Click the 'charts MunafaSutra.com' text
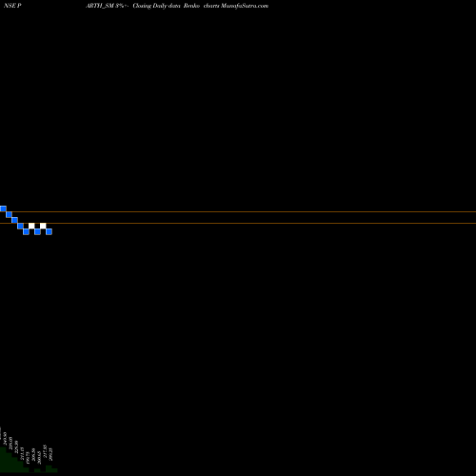This screenshot has height=476, width=476. [x=236, y=6]
